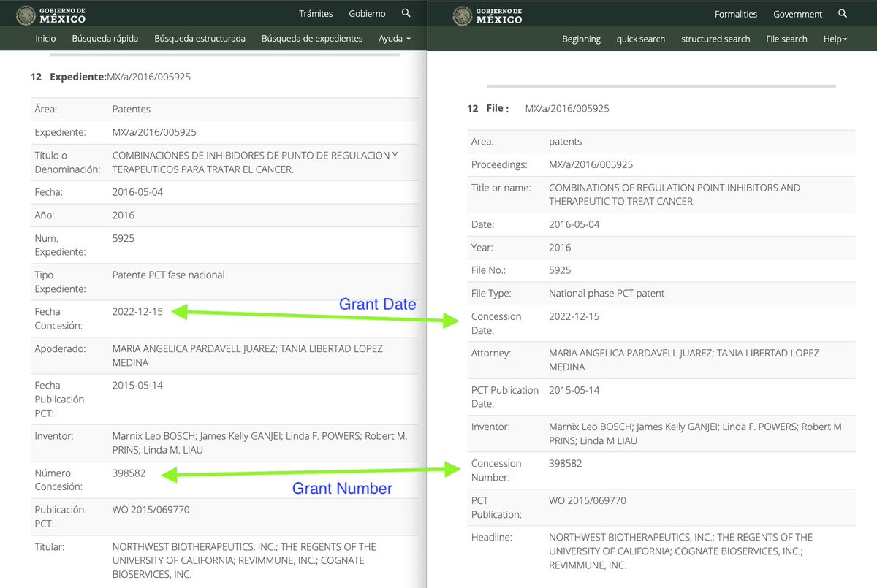
Task: Click the Gobierno de México logo in the English page
Action: click(x=487, y=15)
